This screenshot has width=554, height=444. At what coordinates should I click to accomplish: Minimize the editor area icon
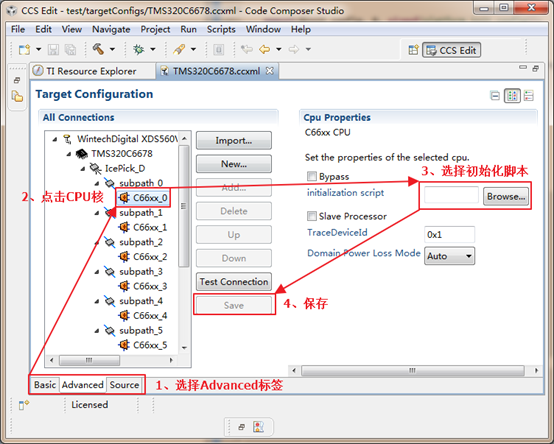click(x=523, y=67)
